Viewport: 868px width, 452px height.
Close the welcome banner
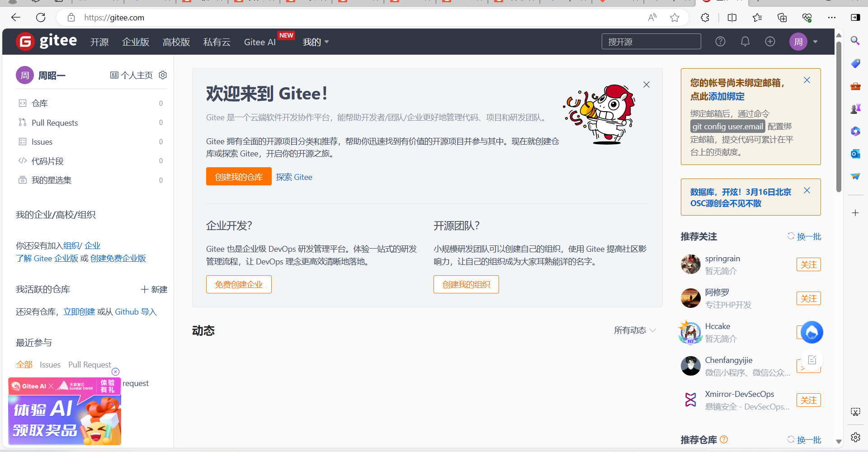coord(646,85)
